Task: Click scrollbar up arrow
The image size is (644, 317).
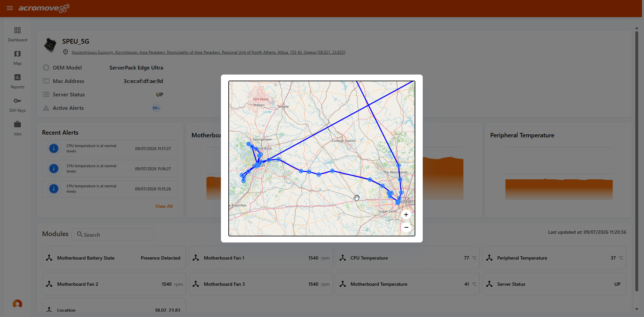Action: [x=637, y=28]
